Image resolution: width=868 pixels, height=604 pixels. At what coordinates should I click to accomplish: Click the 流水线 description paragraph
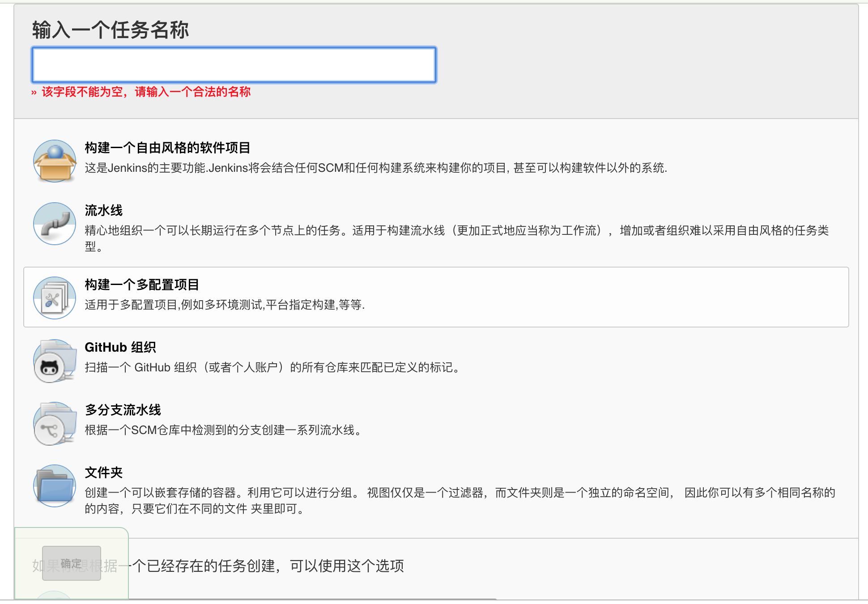[x=456, y=231]
